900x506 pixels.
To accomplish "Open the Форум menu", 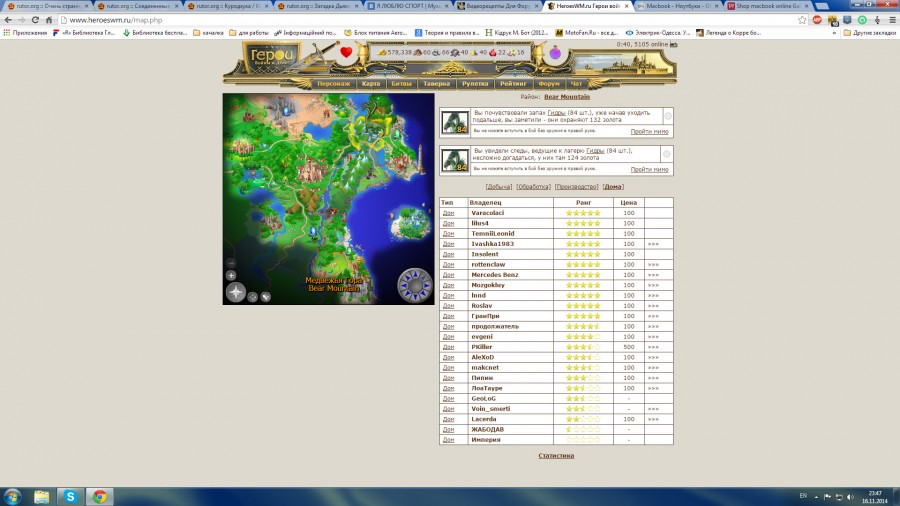I will click(x=549, y=84).
